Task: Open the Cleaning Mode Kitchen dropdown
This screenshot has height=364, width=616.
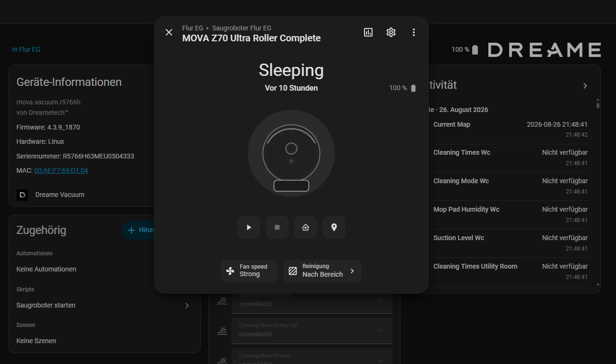Action: pos(312,356)
